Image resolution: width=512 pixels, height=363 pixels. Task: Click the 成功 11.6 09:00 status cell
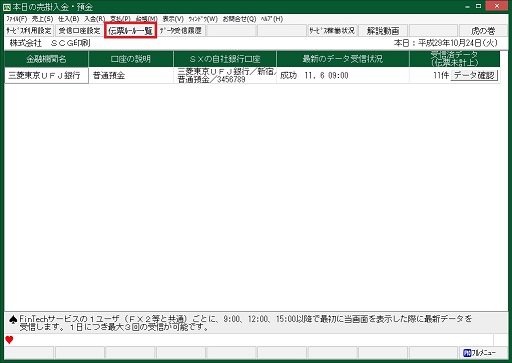343,75
